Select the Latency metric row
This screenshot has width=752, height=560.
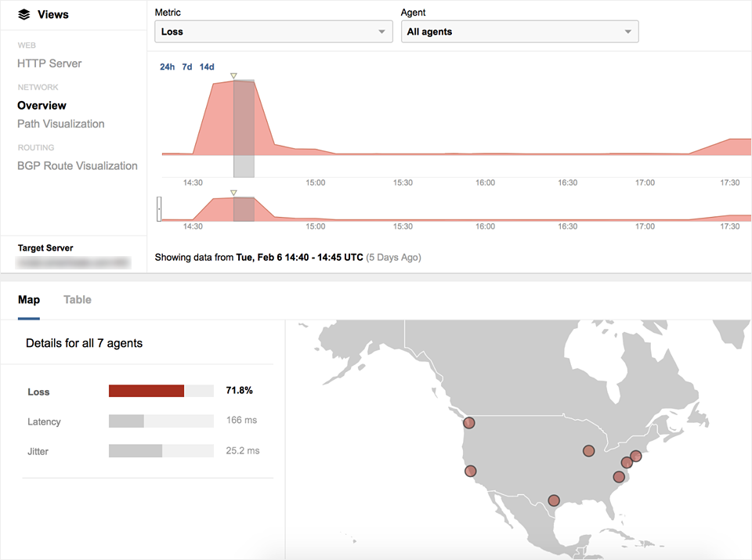44,421
